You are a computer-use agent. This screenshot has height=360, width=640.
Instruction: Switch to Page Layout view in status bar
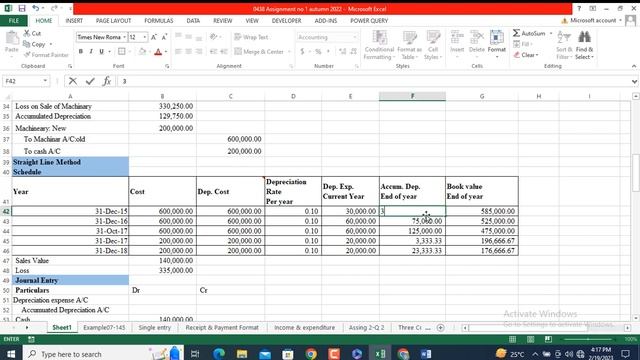[x=530, y=339]
